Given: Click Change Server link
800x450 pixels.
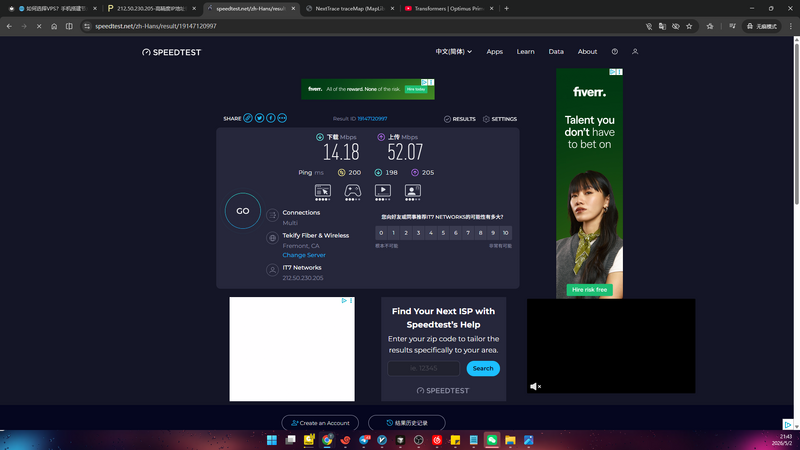Looking at the screenshot, I should tap(304, 255).
